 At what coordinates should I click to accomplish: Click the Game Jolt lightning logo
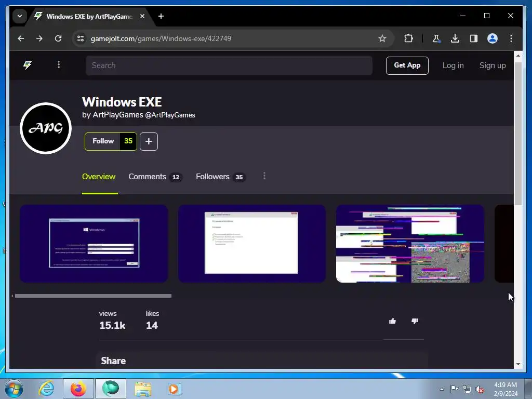(x=28, y=65)
